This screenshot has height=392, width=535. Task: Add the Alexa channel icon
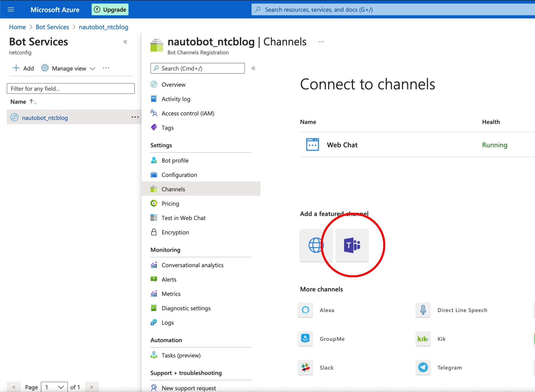click(x=305, y=310)
